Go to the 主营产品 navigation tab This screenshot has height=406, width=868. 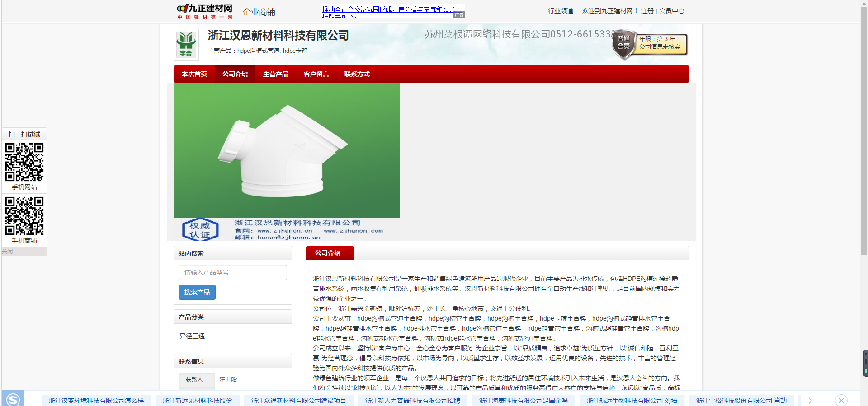(276, 74)
